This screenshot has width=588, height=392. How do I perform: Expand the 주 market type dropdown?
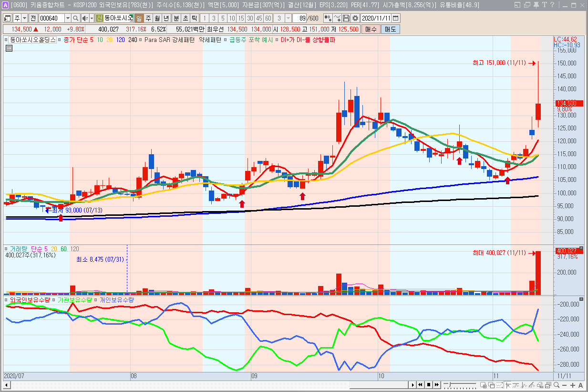(24, 18)
